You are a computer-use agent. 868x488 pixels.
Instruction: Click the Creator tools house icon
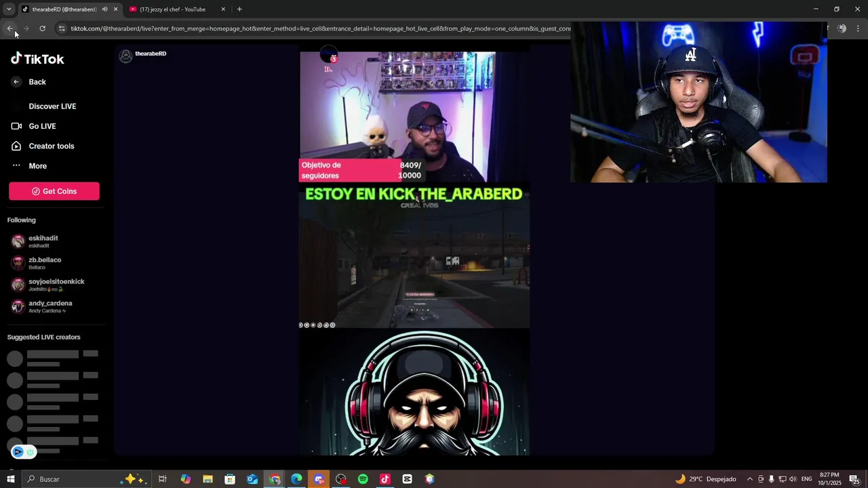click(16, 146)
